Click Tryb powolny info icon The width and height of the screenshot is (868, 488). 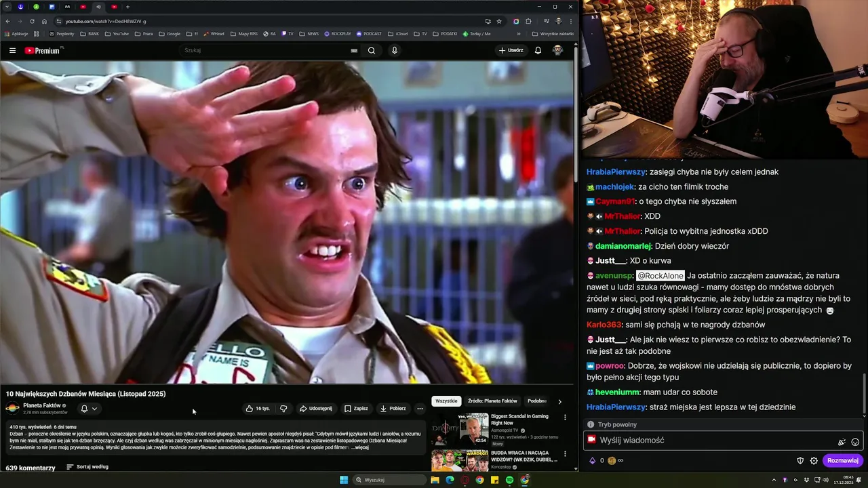(x=591, y=424)
